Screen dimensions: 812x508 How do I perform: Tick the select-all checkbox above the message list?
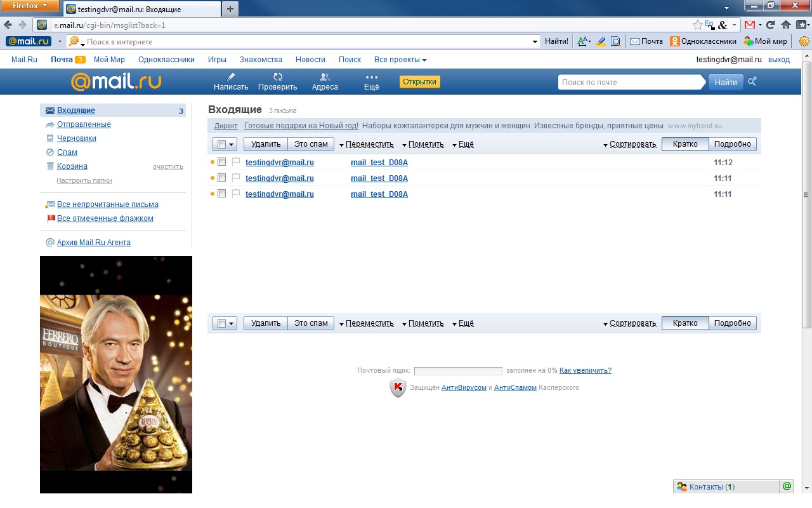click(x=221, y=144)
